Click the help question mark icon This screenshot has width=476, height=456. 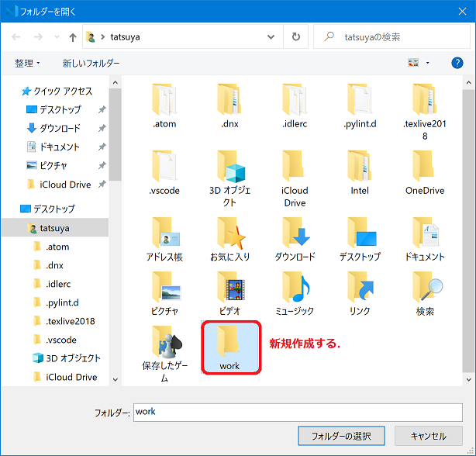pos(457,63)
